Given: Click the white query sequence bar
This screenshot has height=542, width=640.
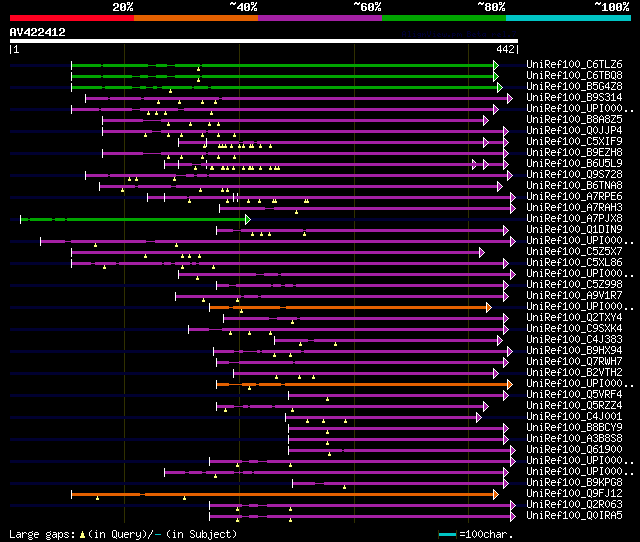Looking at the screenshot, I should point(264,41).
